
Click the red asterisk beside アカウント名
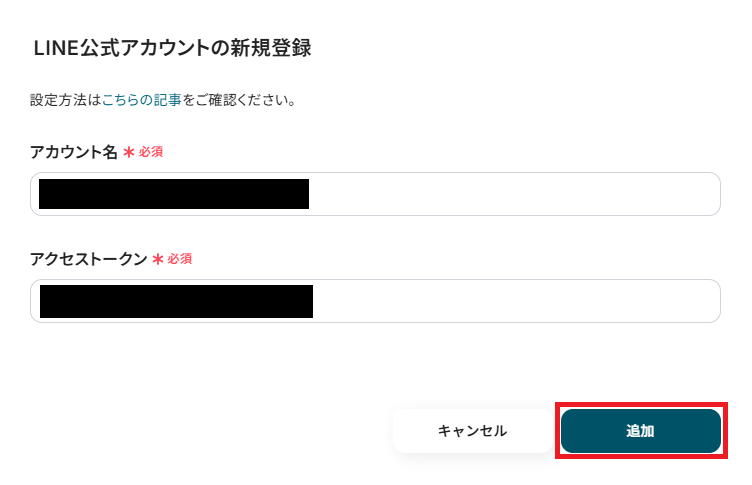tap(129, 152)
